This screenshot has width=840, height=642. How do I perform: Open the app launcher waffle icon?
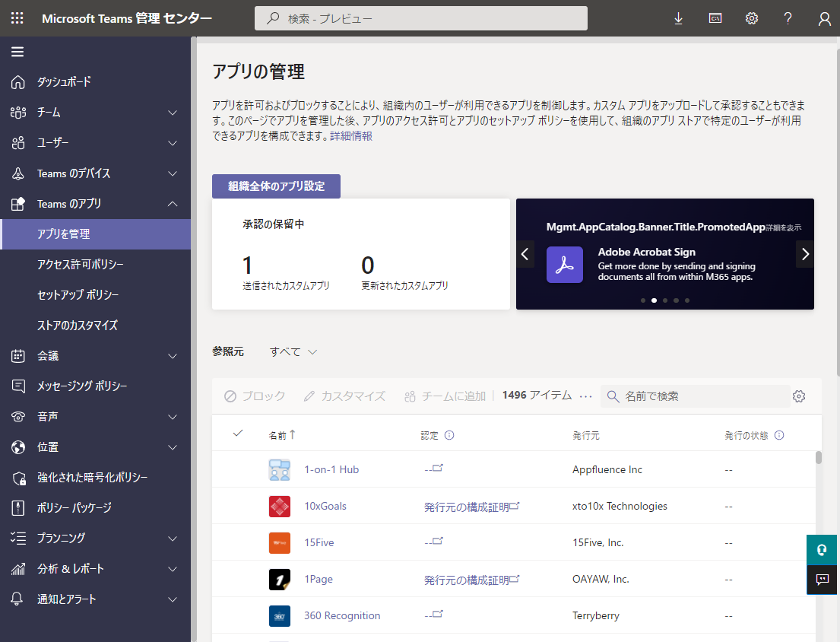click(x=17, y=18)
